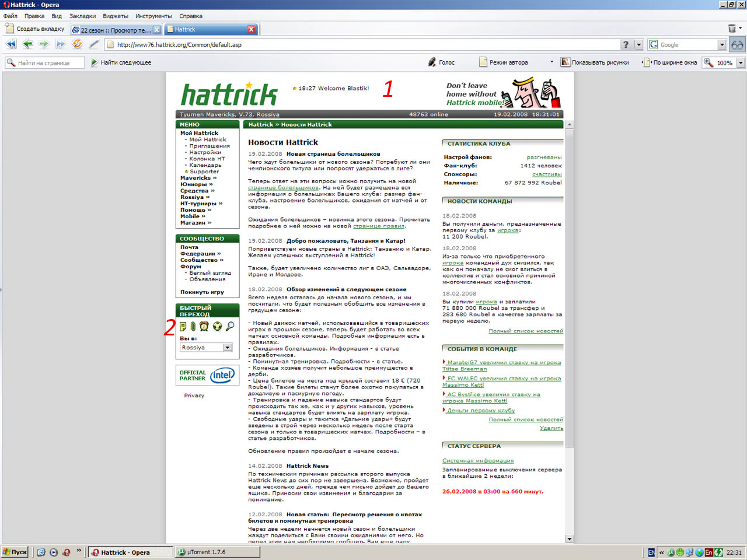Open the V.73 league link

246,114
